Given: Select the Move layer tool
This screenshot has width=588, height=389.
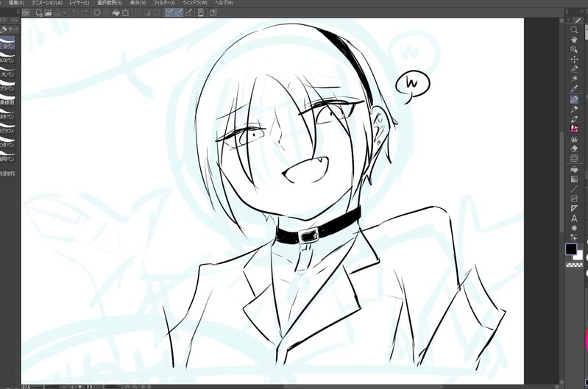Looking at the screenshot, I should pos(574,60).
